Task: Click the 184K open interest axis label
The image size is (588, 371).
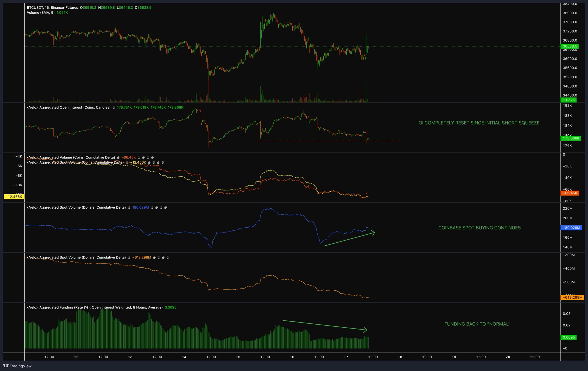Action: coord(567,125)
